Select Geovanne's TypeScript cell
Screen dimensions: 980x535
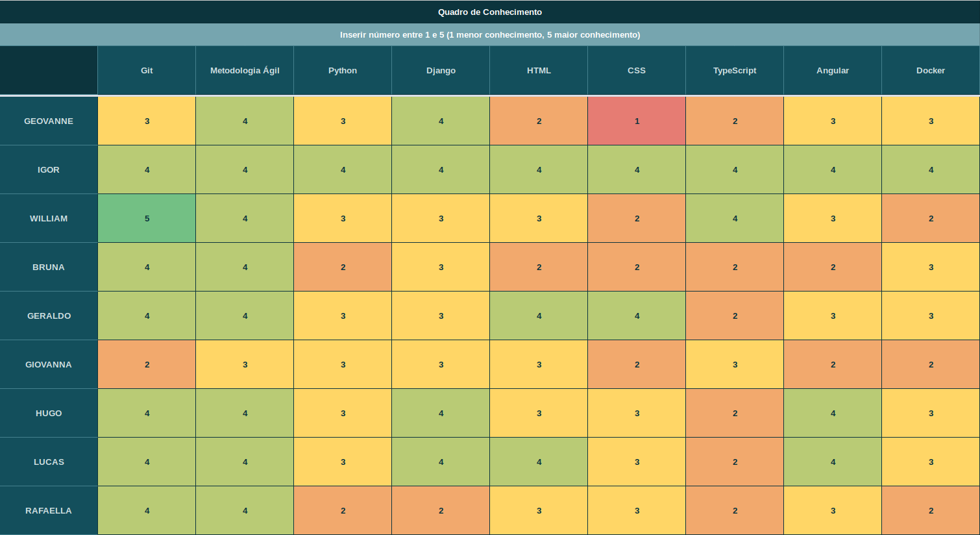735,121
